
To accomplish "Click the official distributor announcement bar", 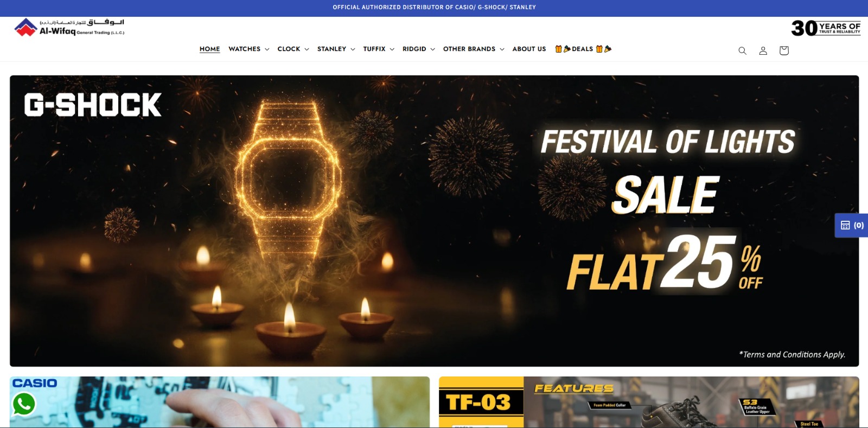I will 434,8.
